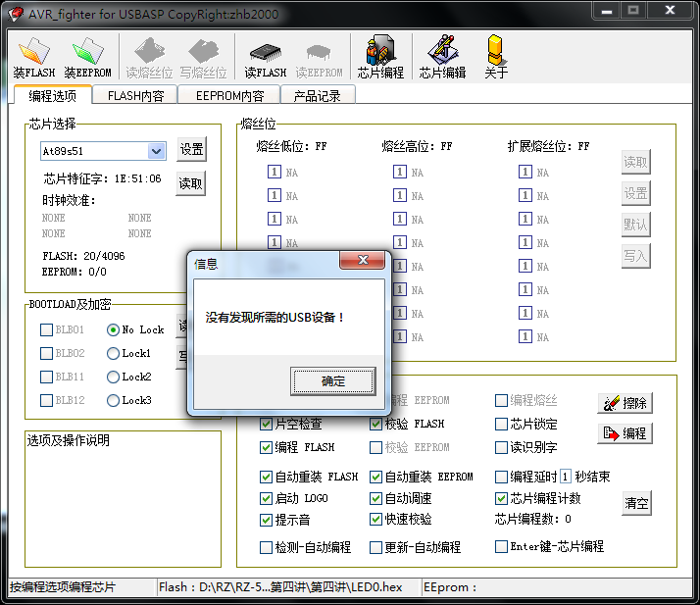
Task: Click 写入 fuse write button
Action: (635, 256)
